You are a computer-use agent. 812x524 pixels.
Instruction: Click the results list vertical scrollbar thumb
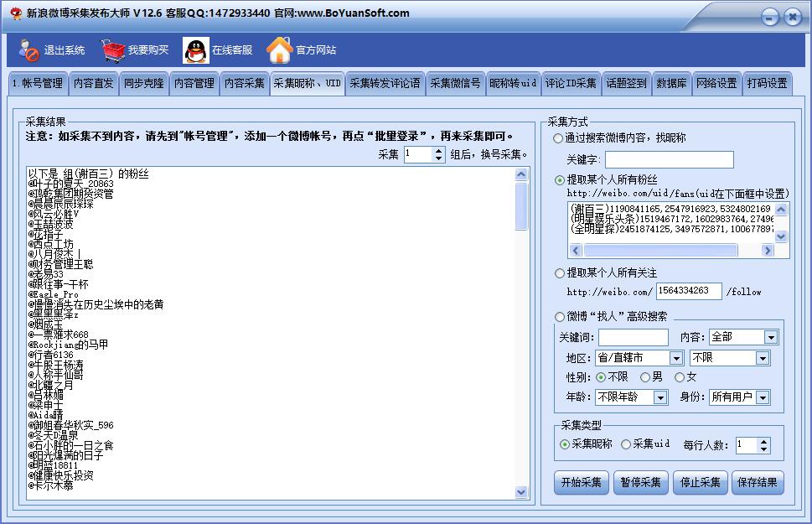(521, 205)
